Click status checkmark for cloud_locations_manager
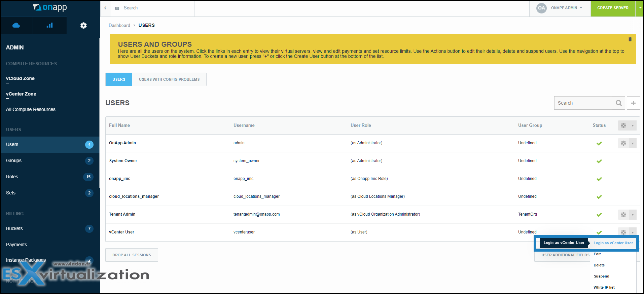The width and height of the screenshot is (644, 294). pyautogui.click(x=599, y=197)
